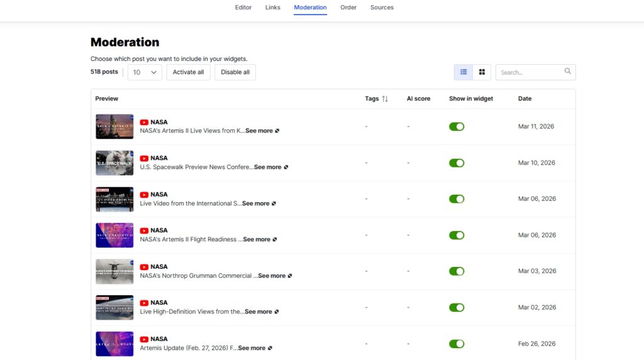Focus the Search input field

(535, 72)
